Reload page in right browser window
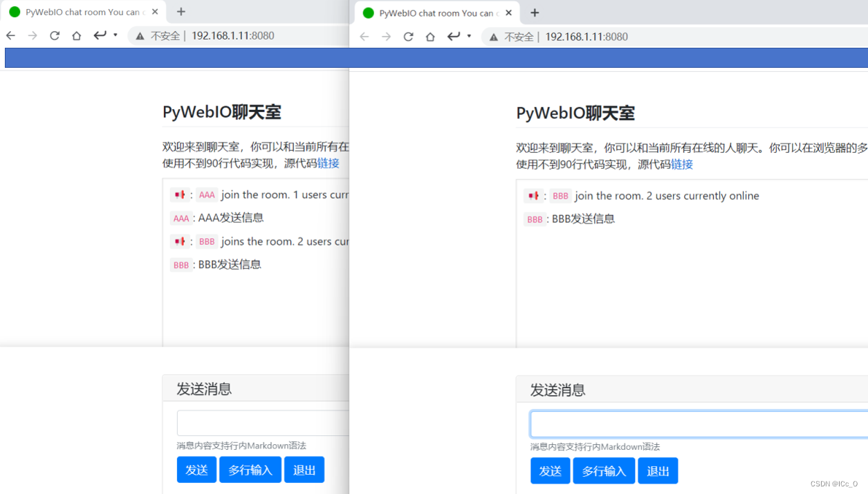The width and height of the screenshot is (868, 494). pyautogui.click(x=409, y=37)
